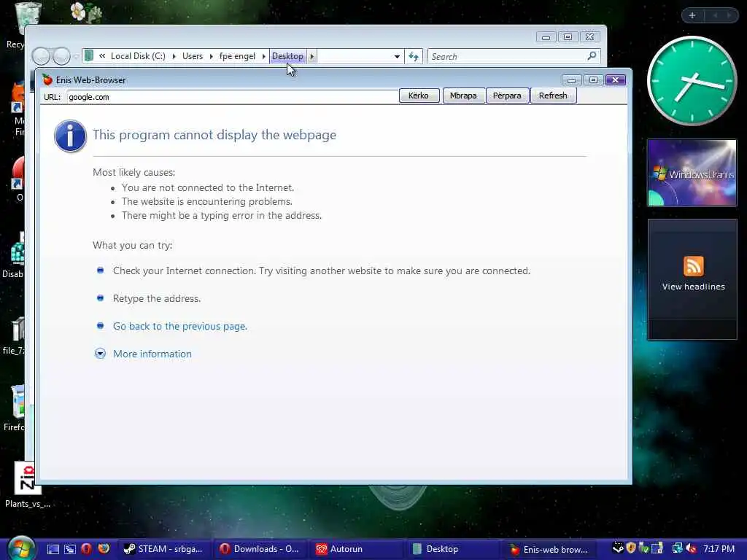Expand the More information arrow
This screenshot has height=560, width=747.
(x=100, y=354)
